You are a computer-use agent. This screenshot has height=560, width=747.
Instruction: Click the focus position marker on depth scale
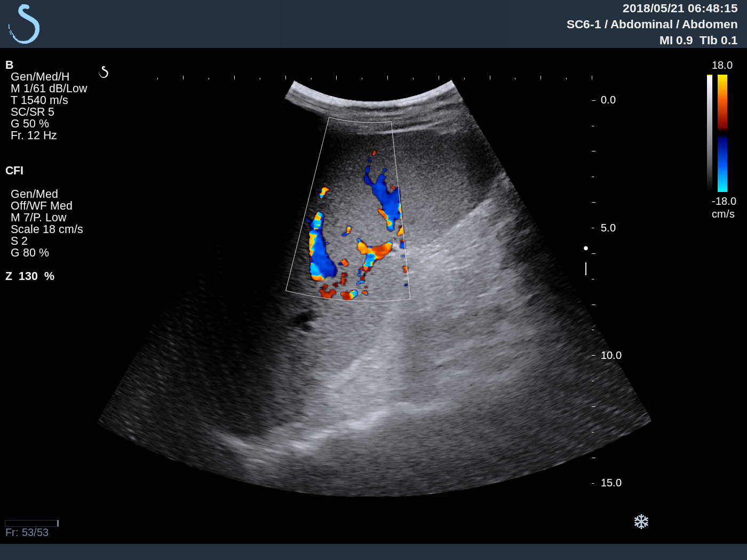coord(585,248)
